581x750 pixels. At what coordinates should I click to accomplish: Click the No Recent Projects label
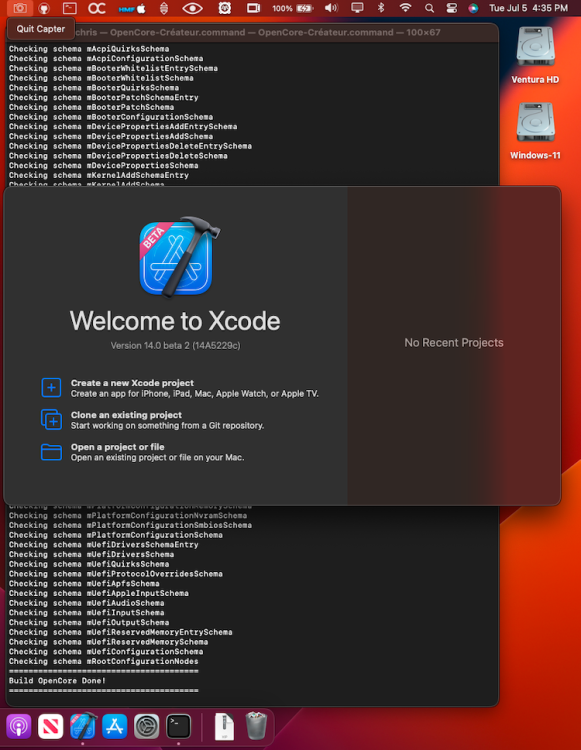click(454, 342)
